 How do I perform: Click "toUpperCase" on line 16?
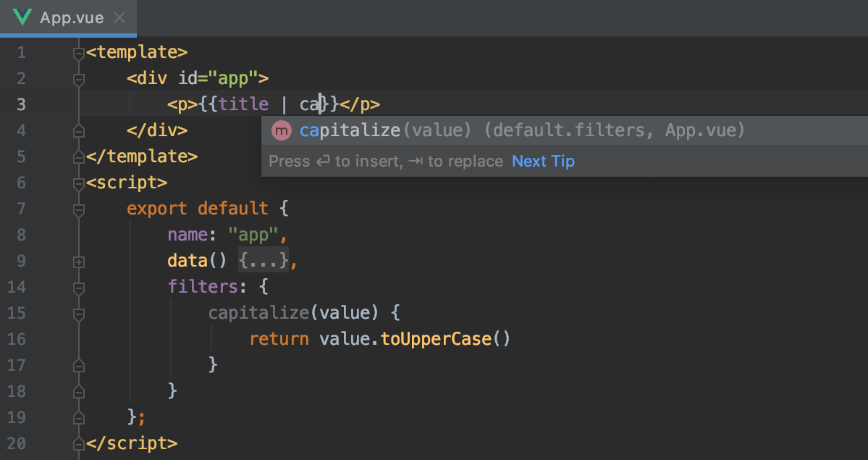(437, 338)
